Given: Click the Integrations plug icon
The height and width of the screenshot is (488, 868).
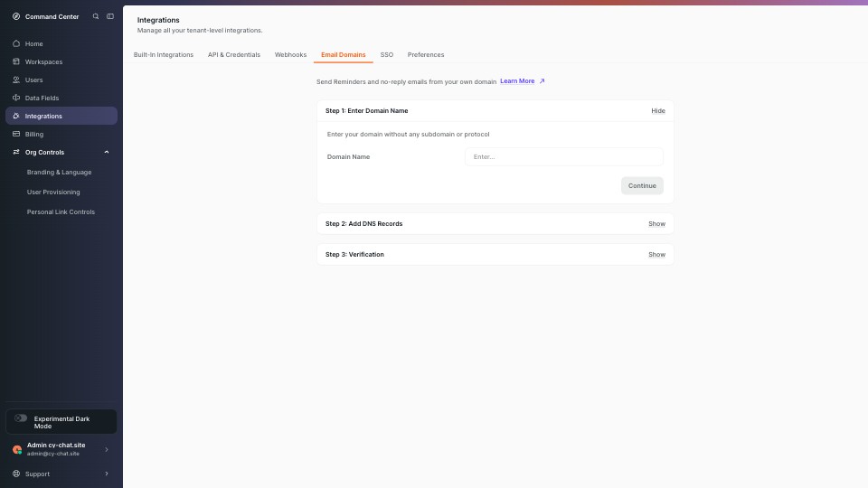Looking at the screenshot, I should pyautogui.click(x=16, y=117).
